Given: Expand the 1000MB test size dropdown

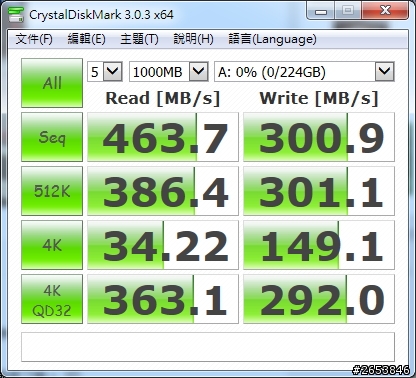Looking at the screenshot, I should tap(199, 71).
